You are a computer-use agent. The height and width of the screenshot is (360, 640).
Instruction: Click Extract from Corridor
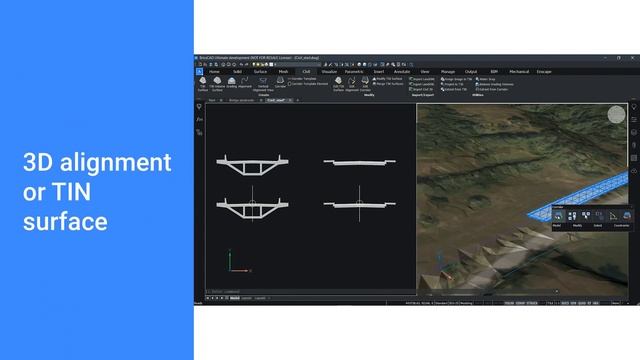(x=492, y=89)
